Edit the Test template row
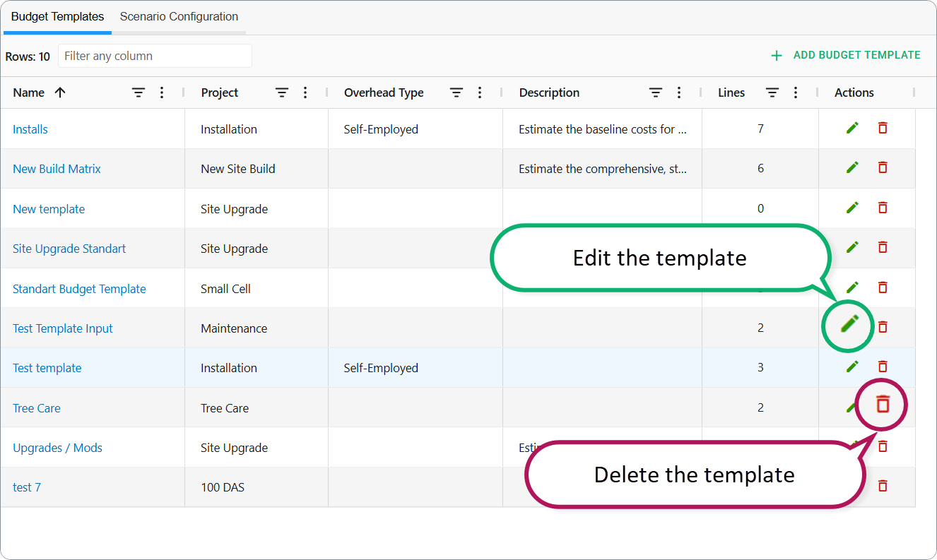The width and height of the screenshot is (937, 560). pyautogui.click(x=853, y=367)
